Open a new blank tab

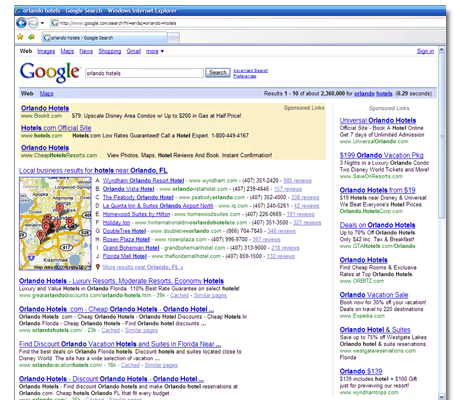[x=173, y=38]
